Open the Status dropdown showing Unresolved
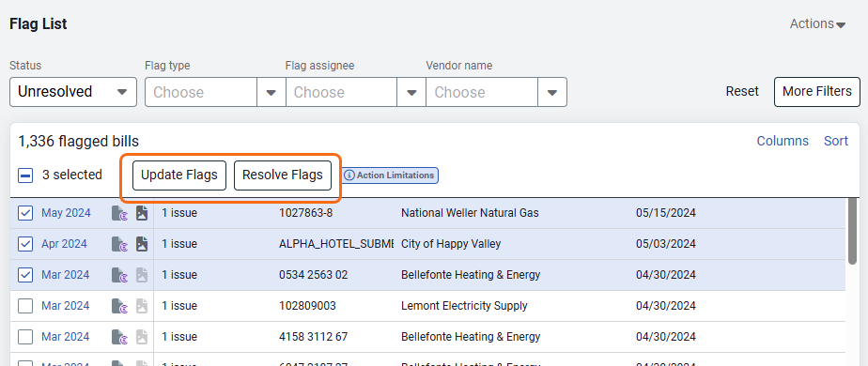Screen dimensions: 868x366 [x=73, y=92]
